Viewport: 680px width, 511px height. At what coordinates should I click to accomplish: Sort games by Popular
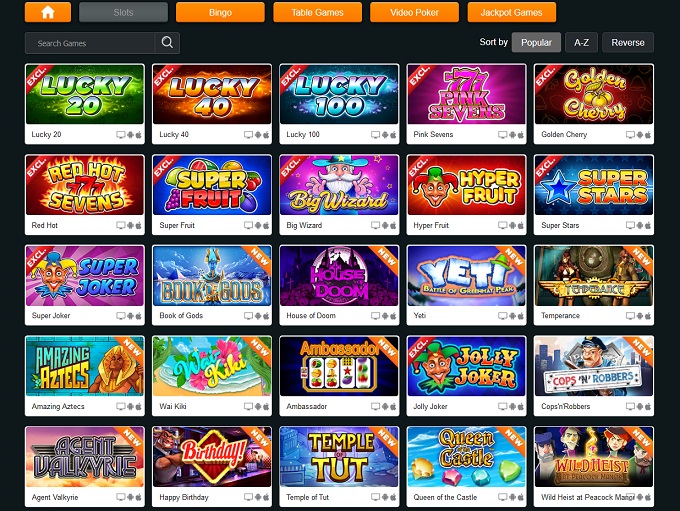[x=536, y=43]
